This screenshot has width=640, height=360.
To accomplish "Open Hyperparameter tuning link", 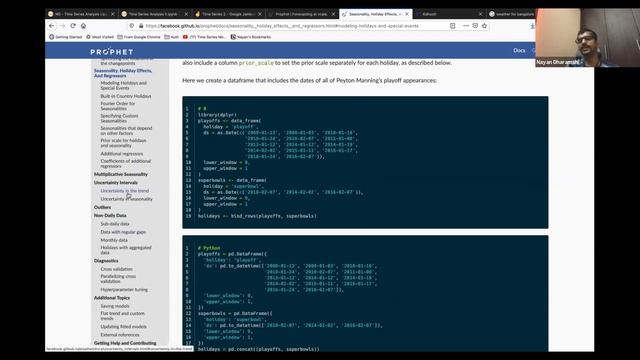I will [124, 290].
